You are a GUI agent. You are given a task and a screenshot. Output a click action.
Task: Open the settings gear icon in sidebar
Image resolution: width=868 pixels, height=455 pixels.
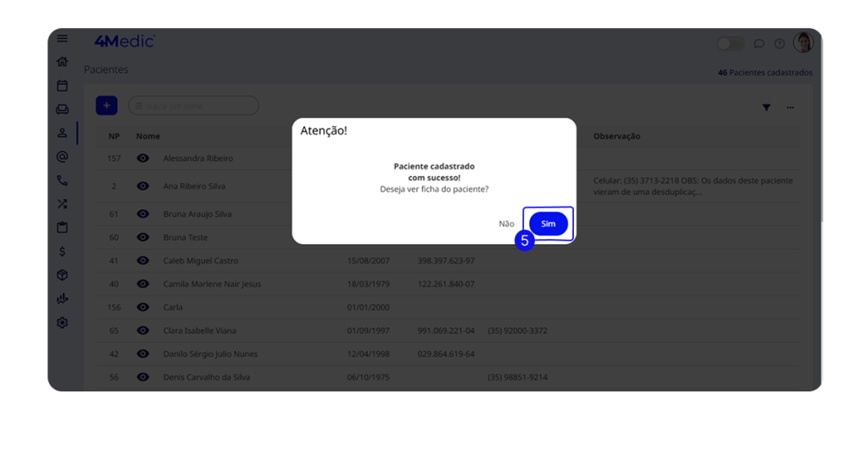point(62,323)
